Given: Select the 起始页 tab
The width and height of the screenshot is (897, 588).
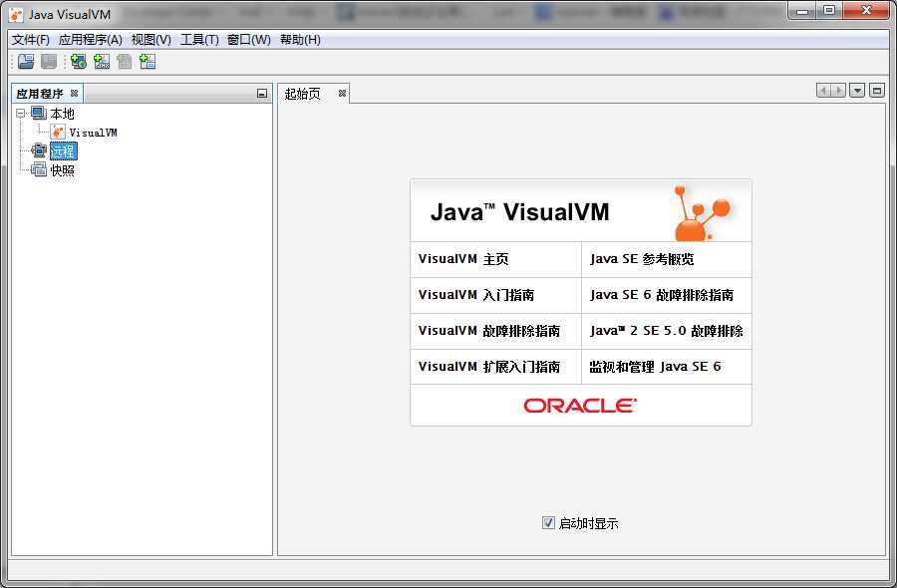Looking at the screenshot, I should pyautogui.click(x=303, y=94).
